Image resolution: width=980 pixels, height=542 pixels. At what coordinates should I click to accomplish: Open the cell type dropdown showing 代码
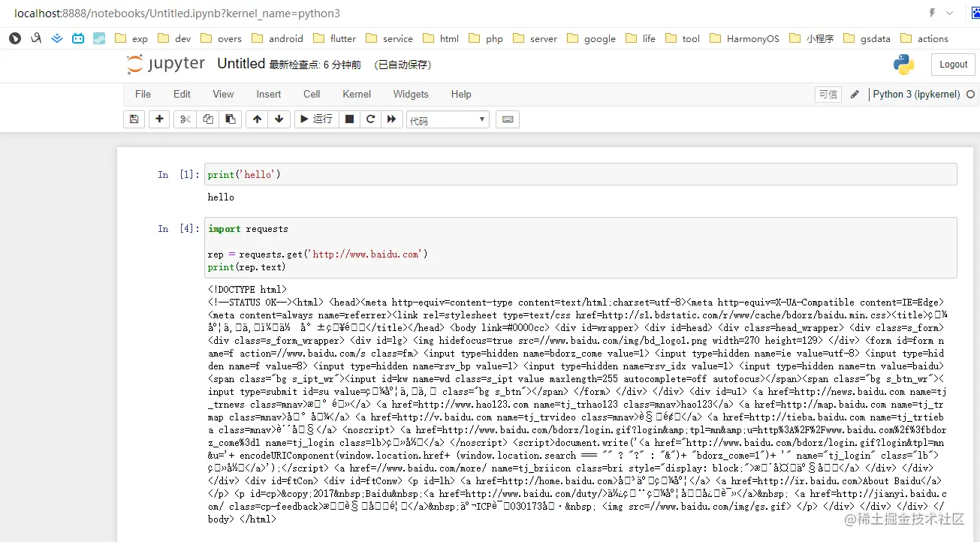coord(448,120)
